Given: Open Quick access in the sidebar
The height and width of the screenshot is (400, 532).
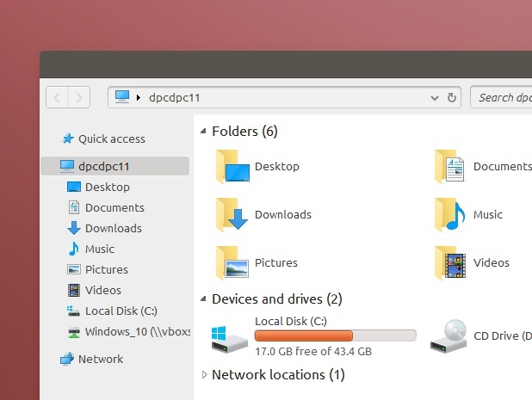Looking at the screenshot, I should pyautogui.click(x=112, y=138).
